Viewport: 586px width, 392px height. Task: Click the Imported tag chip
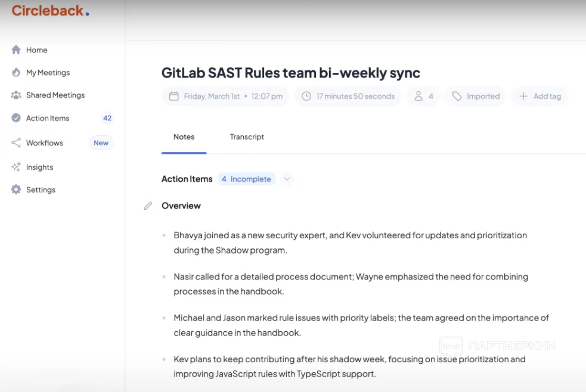(475, 97)
